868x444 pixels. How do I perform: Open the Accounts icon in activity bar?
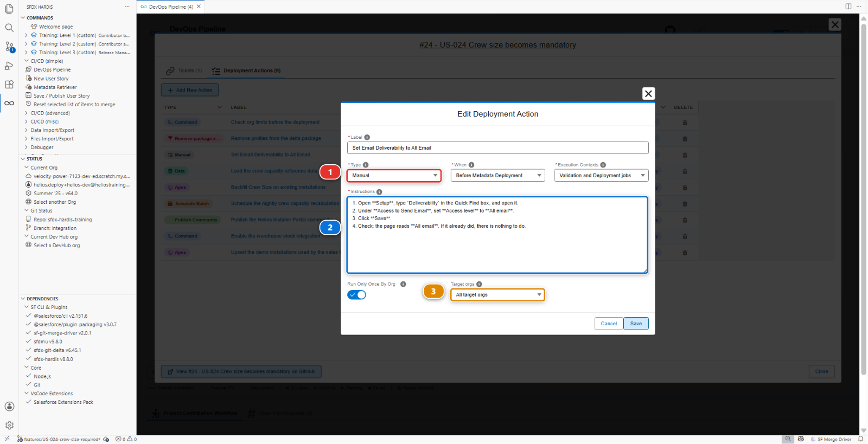[9, 407]
